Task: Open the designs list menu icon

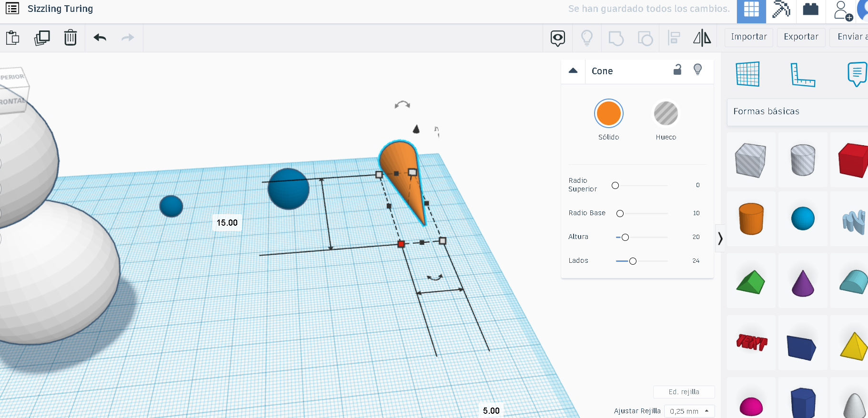Action: 12,9
